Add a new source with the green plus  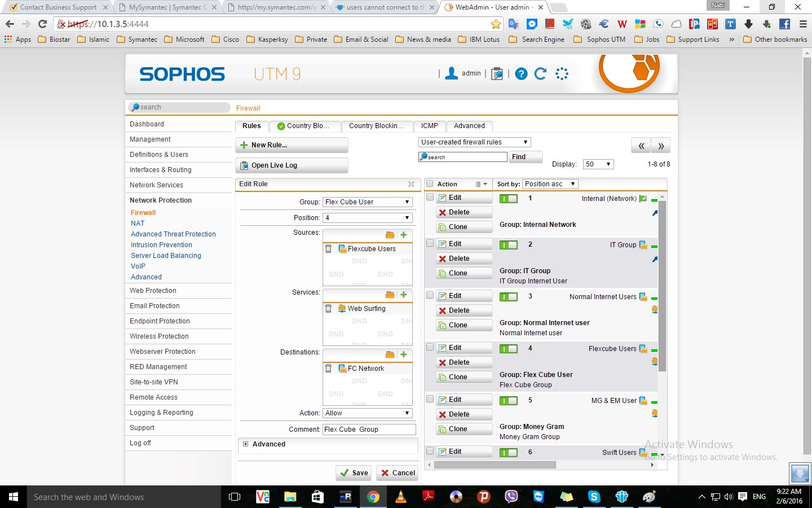tap(404, 235)
